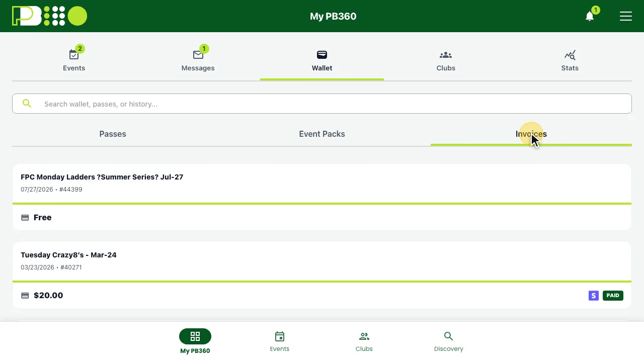
Task: Go to My PB360 in bottom navigation
Action: pos(195,341)
